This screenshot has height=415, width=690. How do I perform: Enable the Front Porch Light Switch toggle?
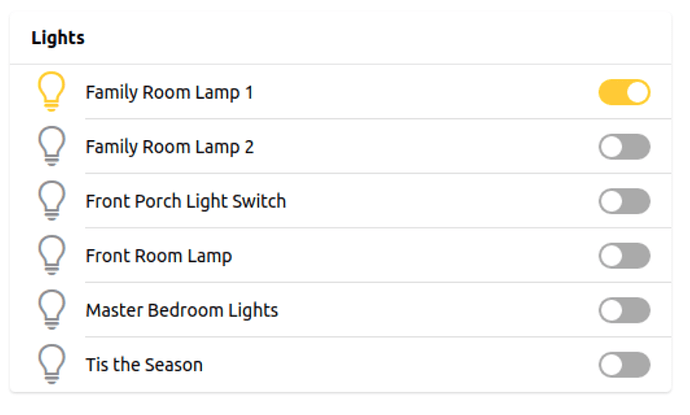click(x=624, y=202)
